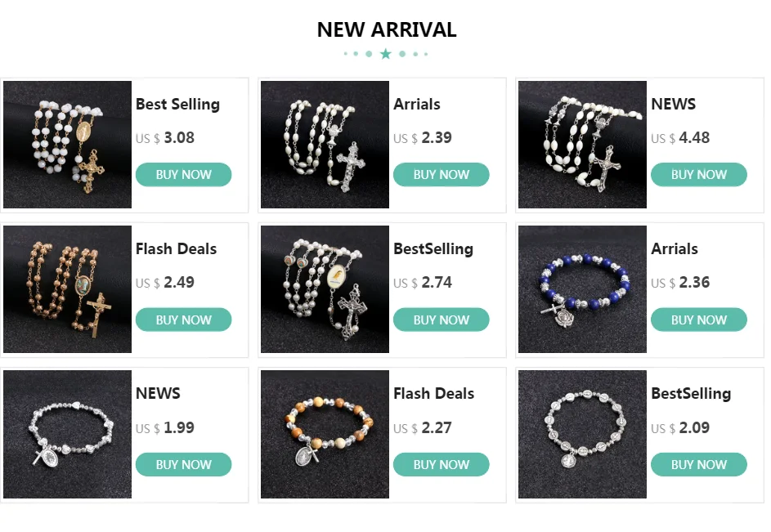Click BUY NOW for the $1.99 NEWS item
This screenshot has width=771, height=532.
183,464
